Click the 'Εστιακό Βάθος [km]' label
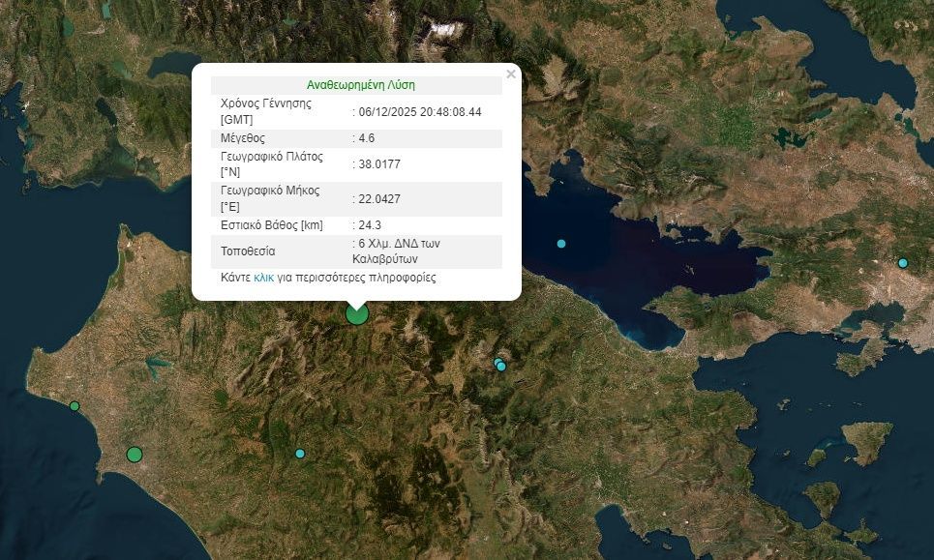Screen dimensions: 934x560 pyautogui.click(x=272, y=225)
